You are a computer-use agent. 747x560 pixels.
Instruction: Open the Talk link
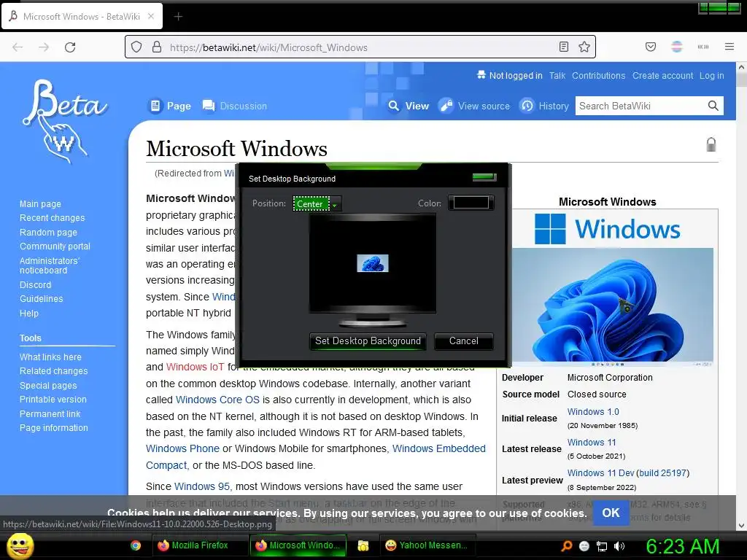pos(557,76)
